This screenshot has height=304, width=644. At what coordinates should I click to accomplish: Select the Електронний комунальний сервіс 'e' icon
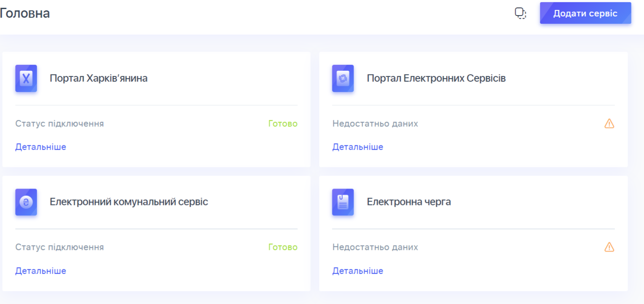click(x=26, y=202)
